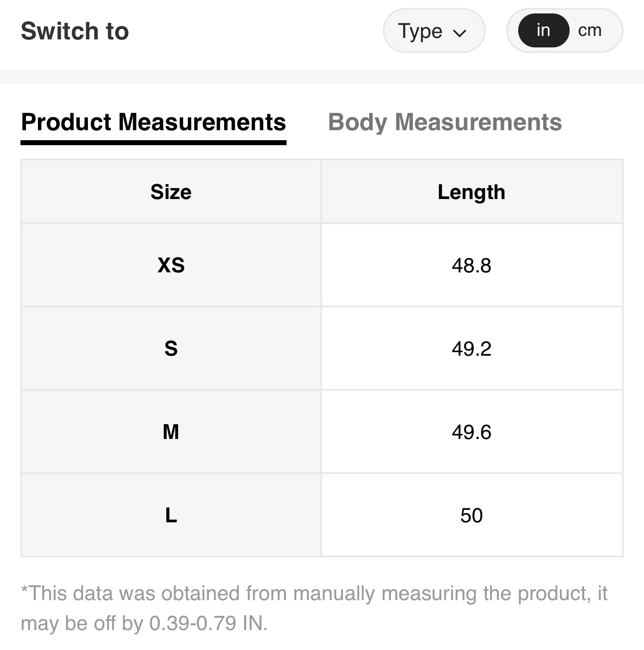Select the Product Measurements tab

pyautogui.click(x=153, y=122)
